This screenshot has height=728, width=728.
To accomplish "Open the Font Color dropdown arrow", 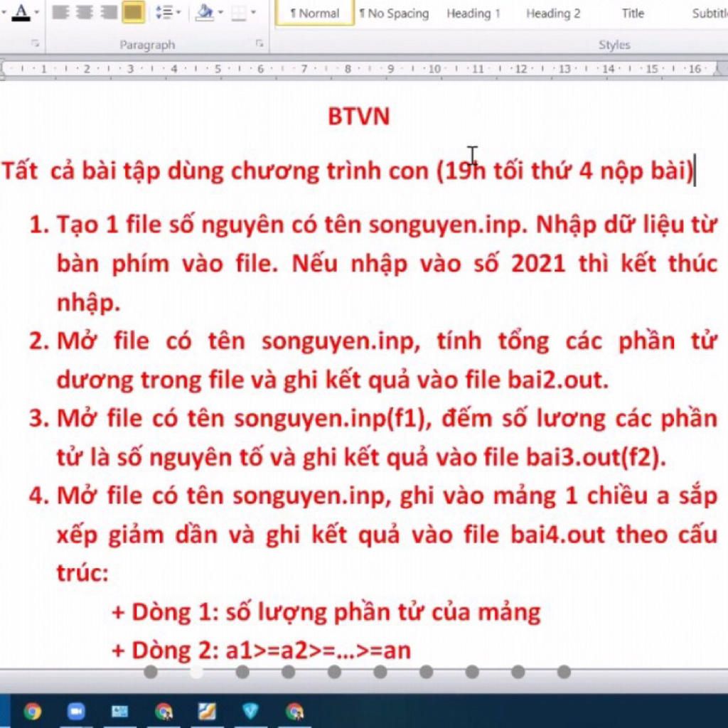I will pos(37,12).
